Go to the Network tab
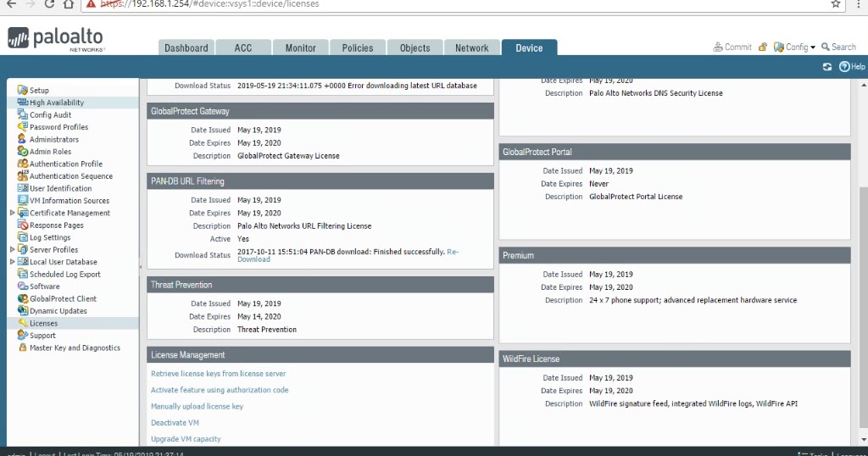The width and height of the screenshot is (868, 456). 471,47
